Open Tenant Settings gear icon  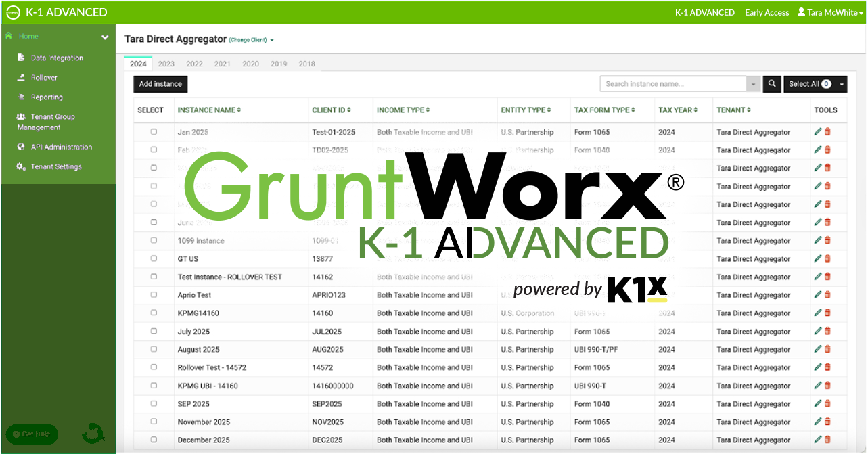21,166
